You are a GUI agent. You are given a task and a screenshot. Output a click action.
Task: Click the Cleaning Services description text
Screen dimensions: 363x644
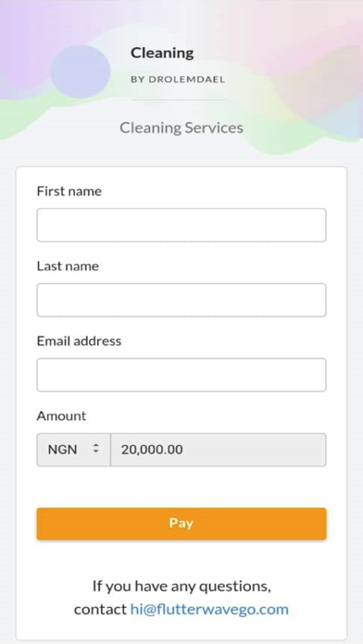tap(181, 128)
